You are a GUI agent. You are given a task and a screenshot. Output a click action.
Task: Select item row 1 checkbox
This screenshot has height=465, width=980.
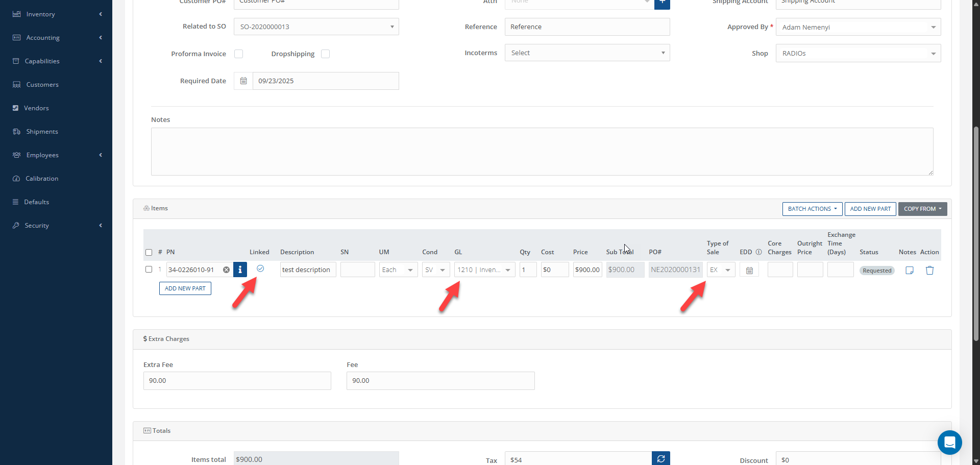(149, 270)
